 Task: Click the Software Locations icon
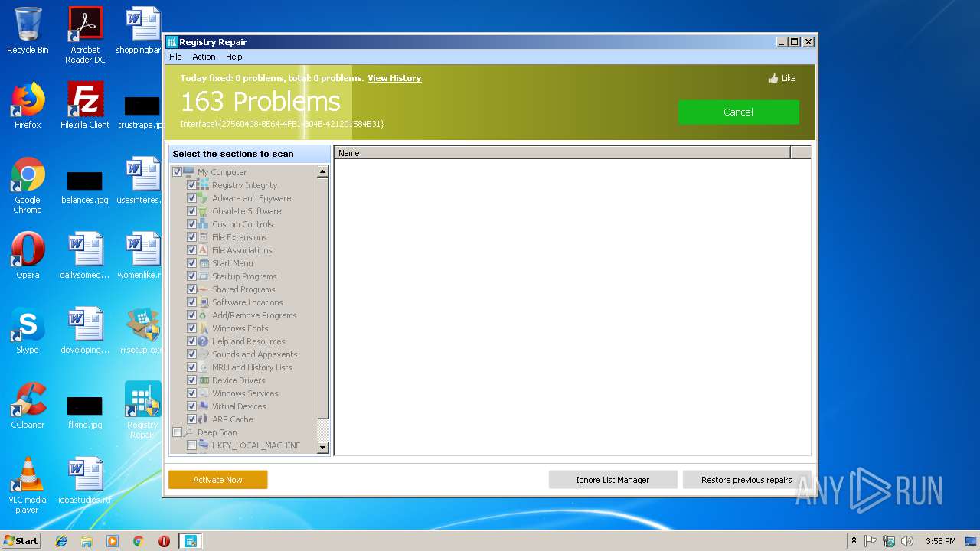pyautogui.click(x=204, y=302)
